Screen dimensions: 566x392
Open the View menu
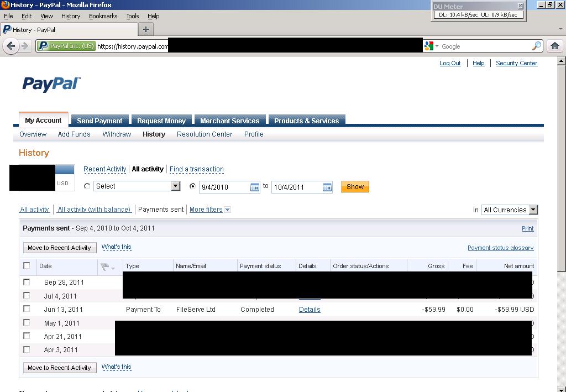[46, 16]
